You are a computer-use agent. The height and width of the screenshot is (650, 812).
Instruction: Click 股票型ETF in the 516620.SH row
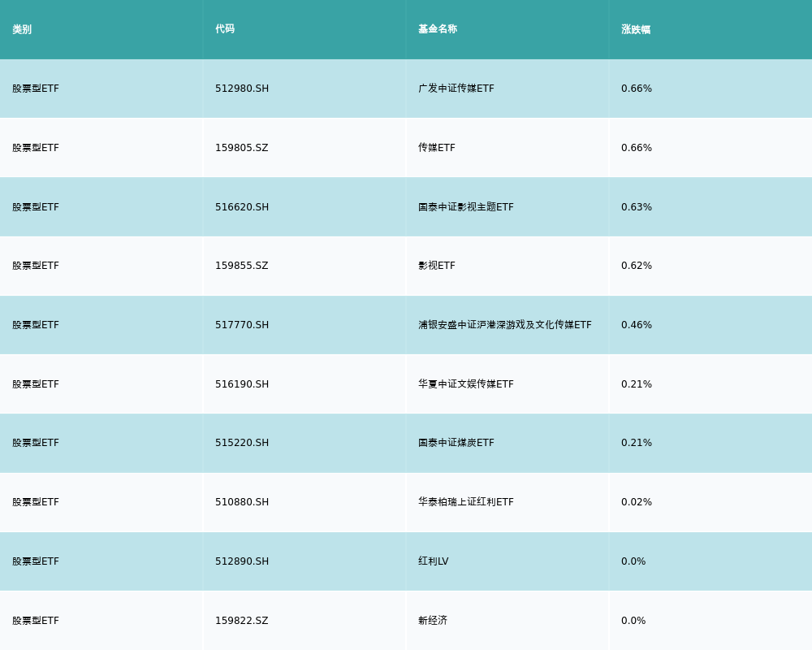click(x=36, y=207)
